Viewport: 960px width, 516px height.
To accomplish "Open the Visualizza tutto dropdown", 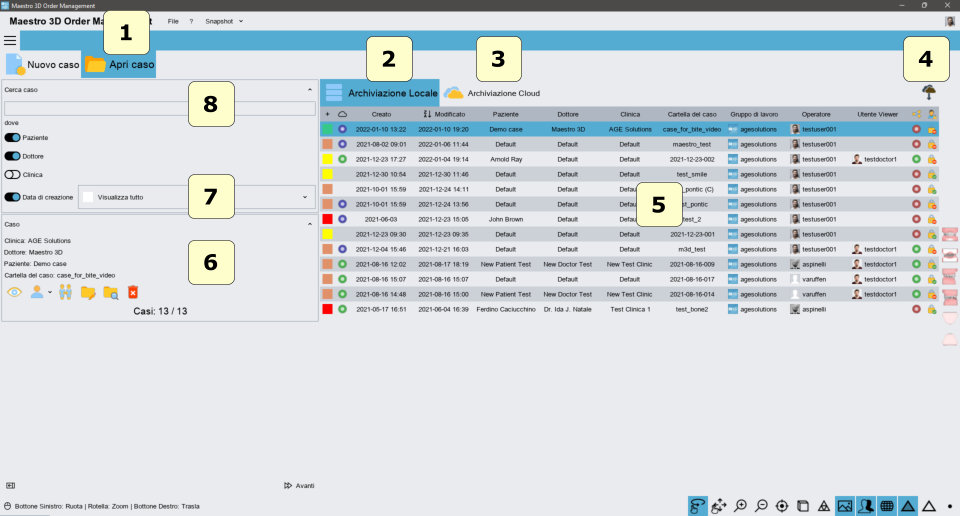I will (x=197, y=197).
